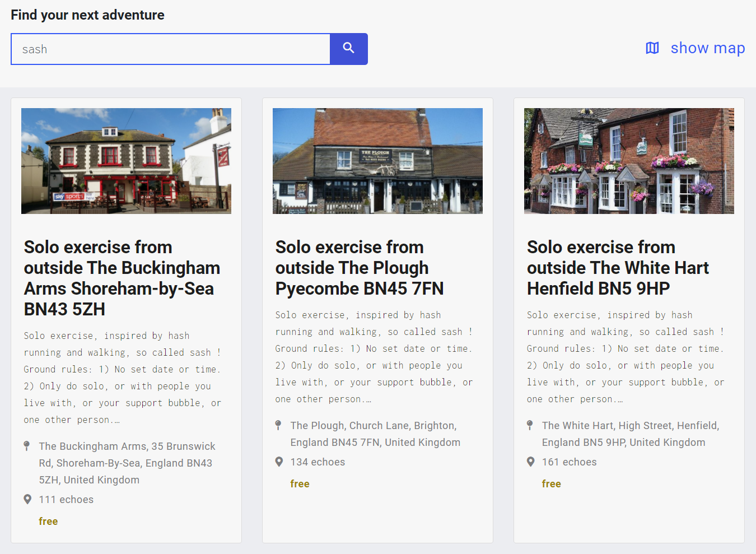Open The White Hart Henfield adventure title

tap(618, 268)
